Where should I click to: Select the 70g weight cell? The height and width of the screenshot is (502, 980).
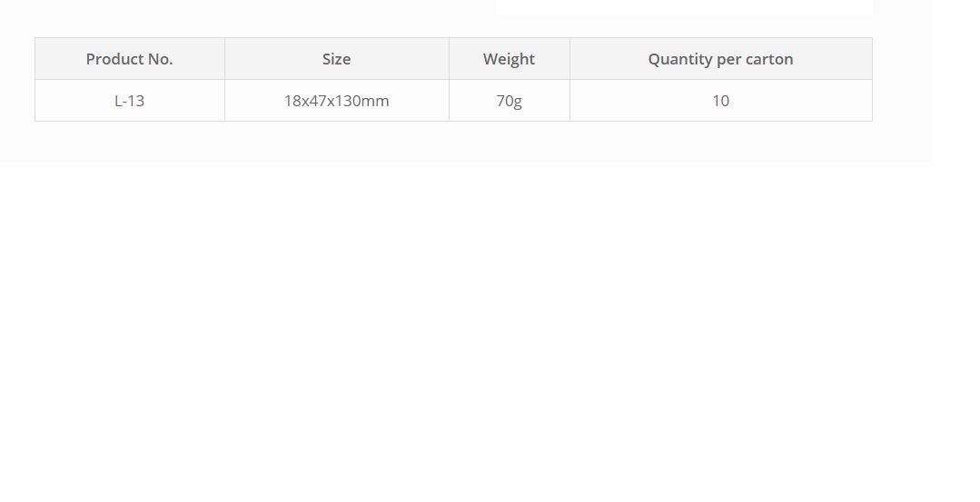(x=509, y=101)
